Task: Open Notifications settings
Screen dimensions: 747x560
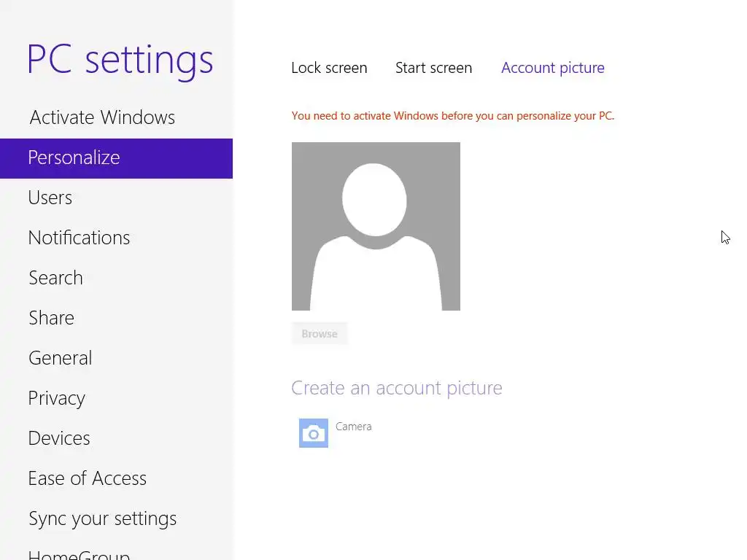Action: tap(79, 238)
